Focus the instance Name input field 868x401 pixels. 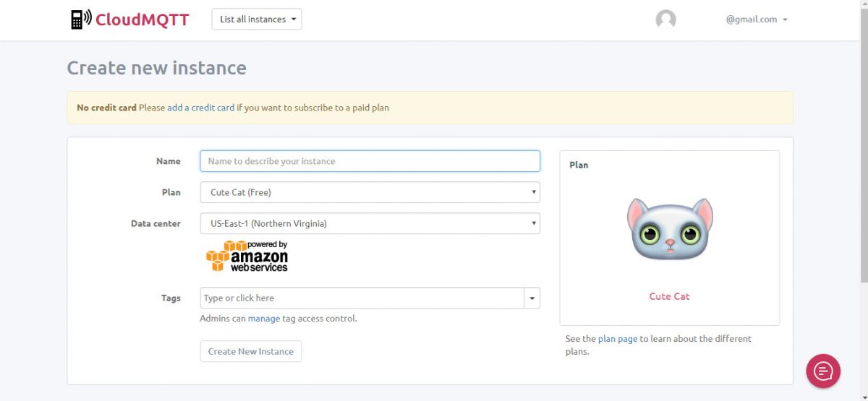(370, 161)
